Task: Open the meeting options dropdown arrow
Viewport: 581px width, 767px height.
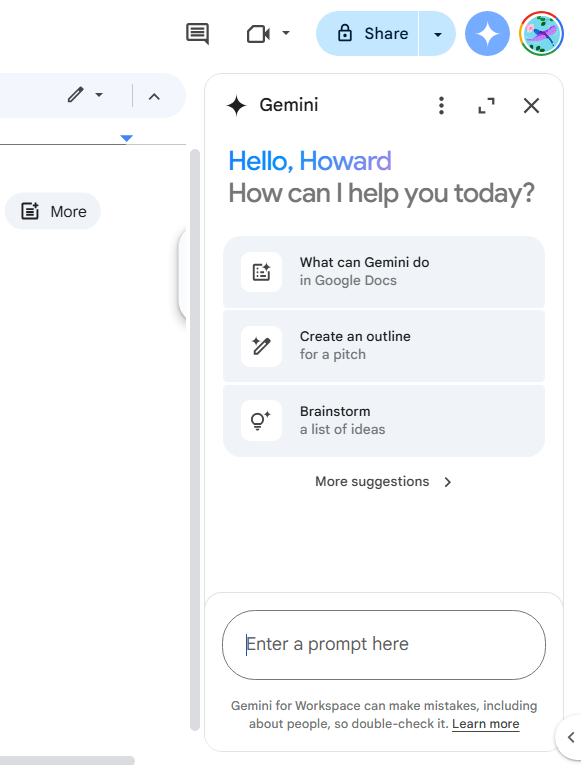Action: (x=286, y=33)
